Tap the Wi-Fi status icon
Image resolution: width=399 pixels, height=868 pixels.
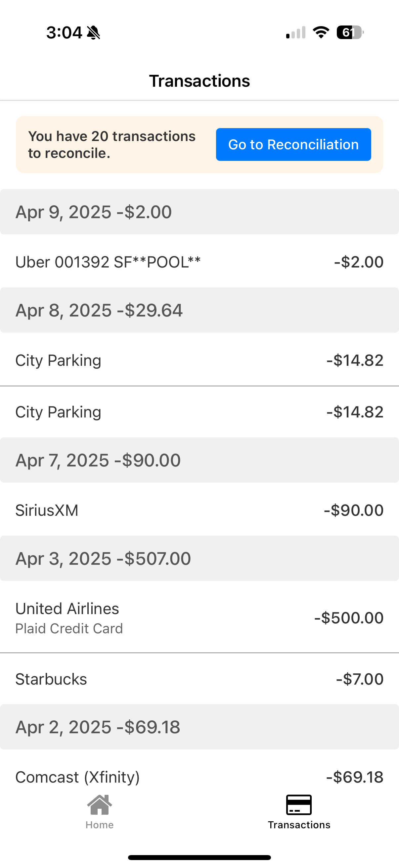tap(321, 32)
